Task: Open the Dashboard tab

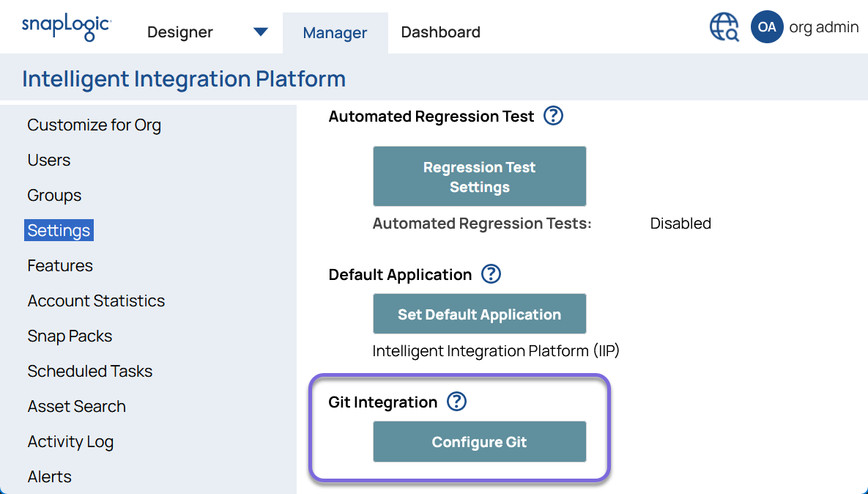Action: 440,32
